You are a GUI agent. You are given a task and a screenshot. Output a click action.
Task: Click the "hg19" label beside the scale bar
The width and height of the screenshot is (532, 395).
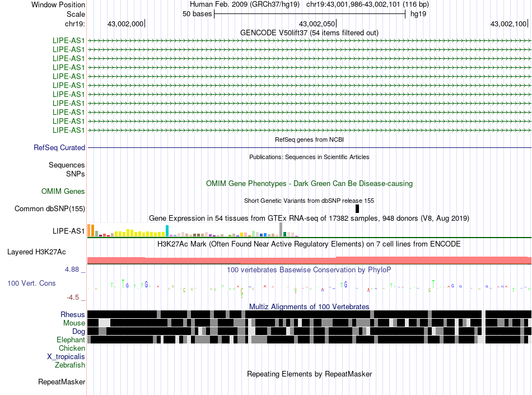(418, 14)
